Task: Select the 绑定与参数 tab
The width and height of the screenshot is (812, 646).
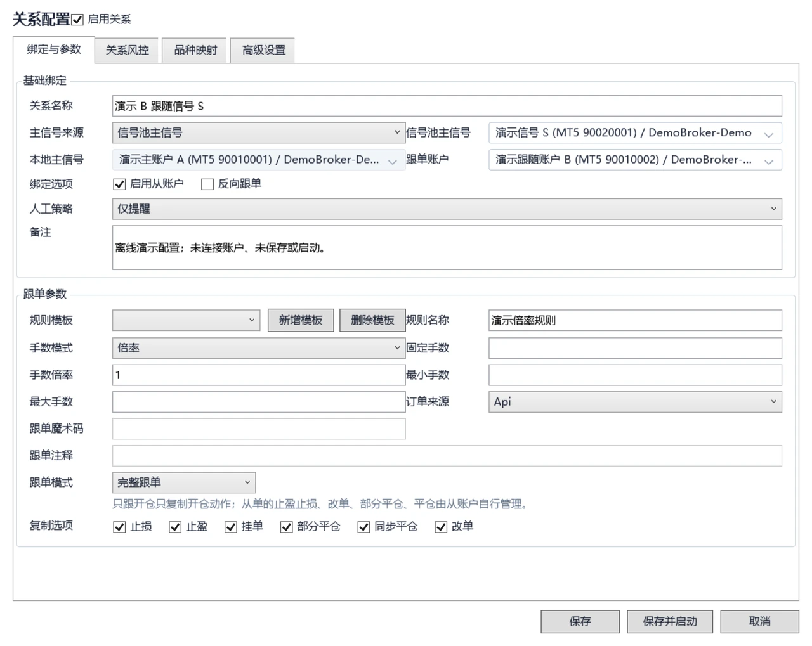Action: click(54, 49)
